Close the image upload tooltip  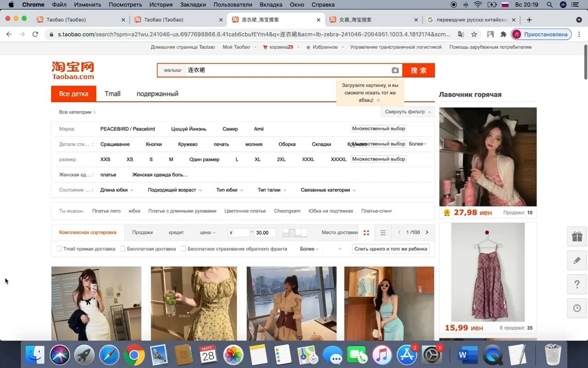click(x=378, y=100)
